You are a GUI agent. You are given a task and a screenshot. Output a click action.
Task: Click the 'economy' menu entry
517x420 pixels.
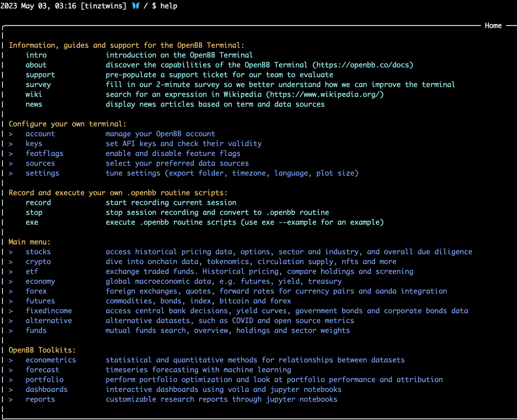pyautogui.click(x=40, y=281)
